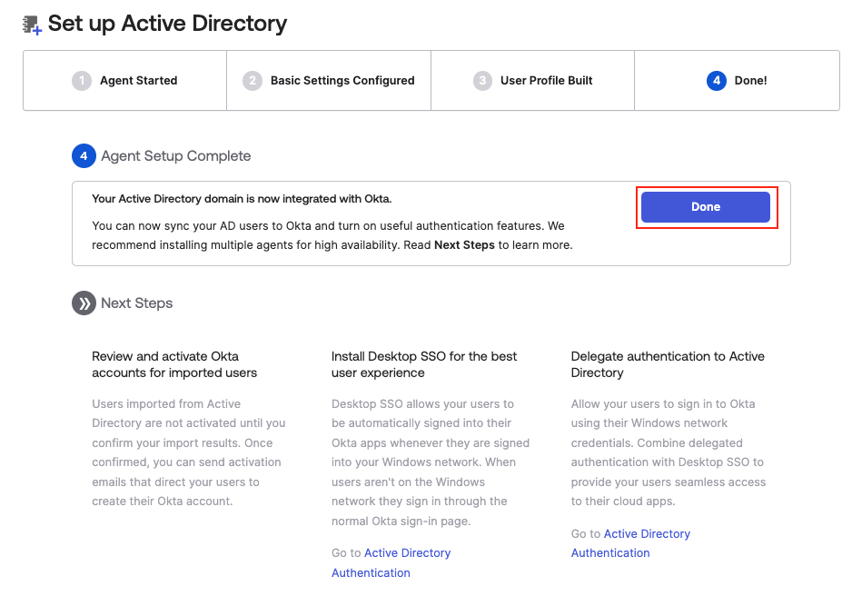Screen dimensions: 852x616
Task: Select the Agent Started step label
Action: pyautogui.click(x=138, y=81)
